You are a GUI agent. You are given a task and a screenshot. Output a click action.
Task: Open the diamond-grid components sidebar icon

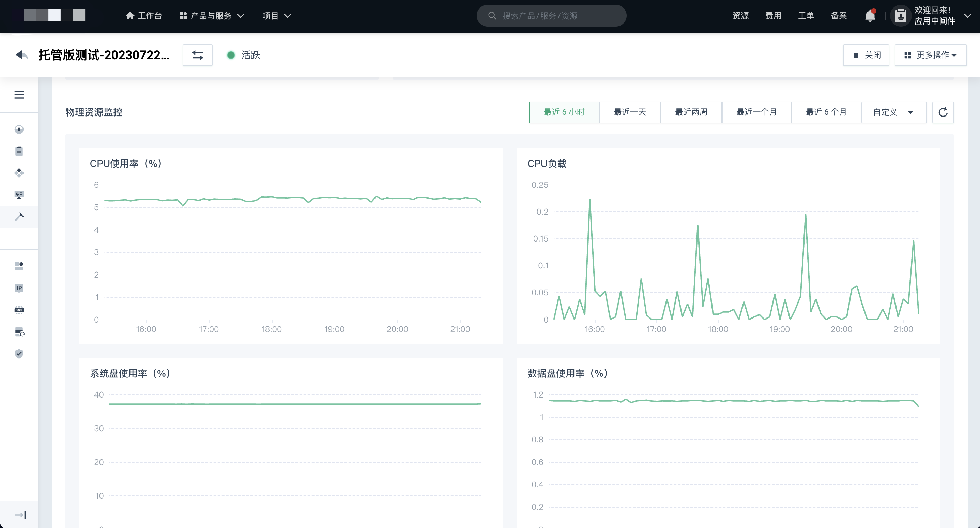click(x=19, y=173)
